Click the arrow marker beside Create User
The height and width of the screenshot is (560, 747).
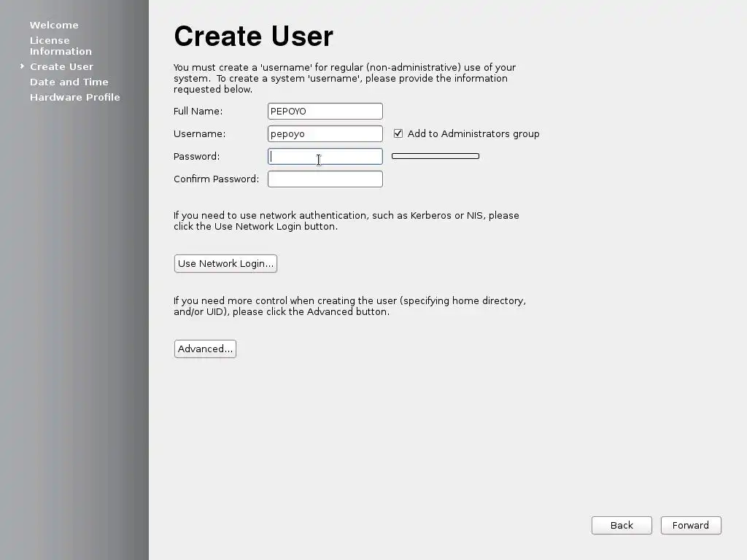coord(22,66)
